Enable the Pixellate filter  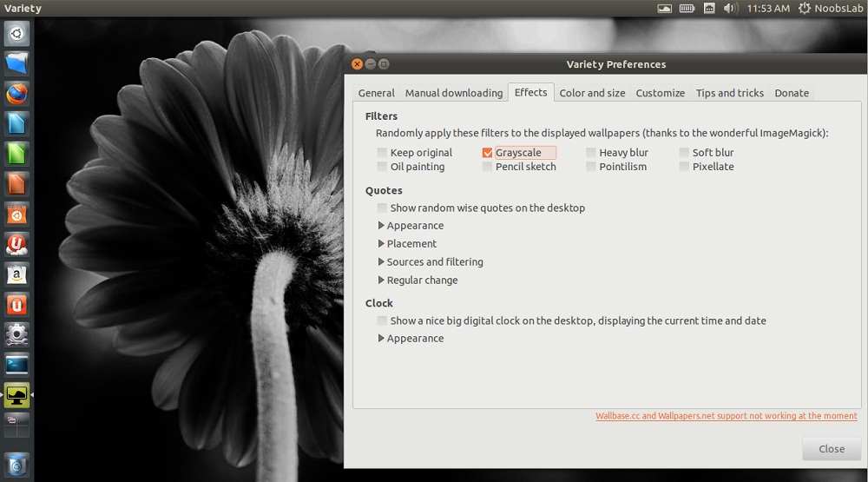click(x=684, y=167)
